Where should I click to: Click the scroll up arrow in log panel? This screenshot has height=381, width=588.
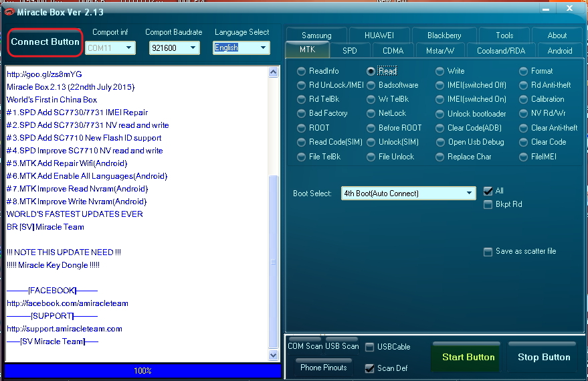click(274, 72)
